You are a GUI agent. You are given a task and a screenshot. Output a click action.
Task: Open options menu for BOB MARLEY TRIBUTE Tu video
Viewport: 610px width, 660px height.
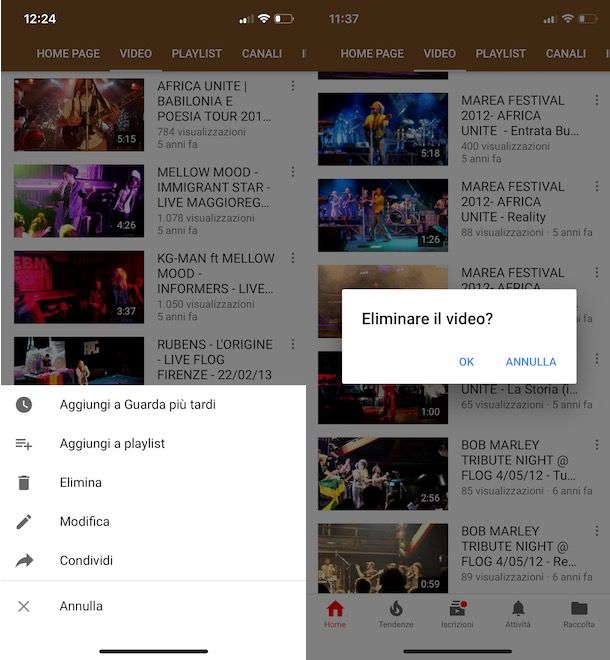[x=597, y=445]
